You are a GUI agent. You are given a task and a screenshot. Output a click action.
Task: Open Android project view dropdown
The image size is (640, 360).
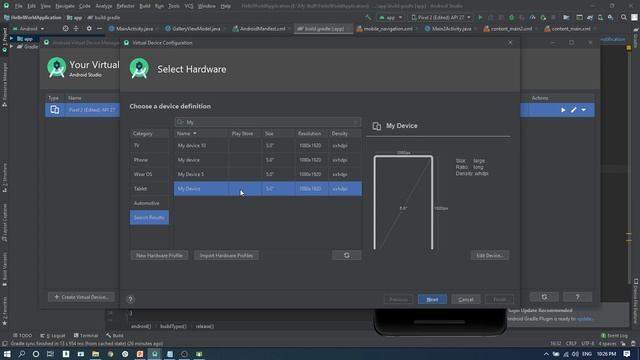28,29
